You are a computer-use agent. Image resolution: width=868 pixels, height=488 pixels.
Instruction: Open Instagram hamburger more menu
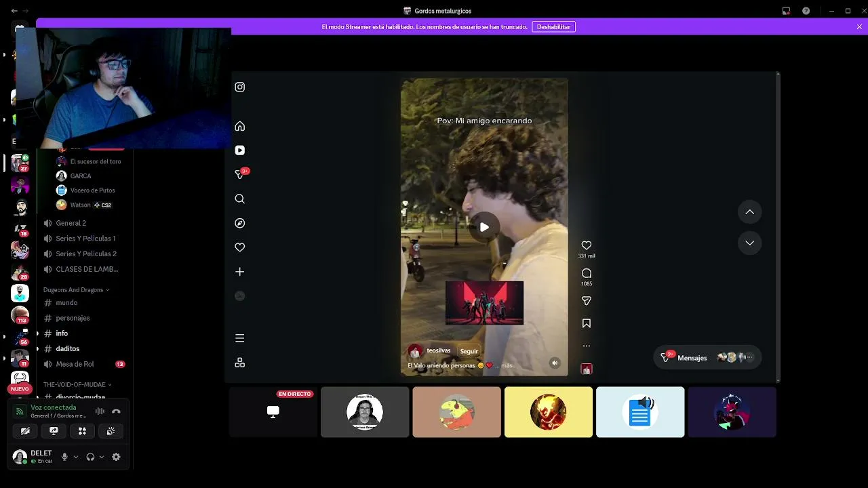[239, 338]
